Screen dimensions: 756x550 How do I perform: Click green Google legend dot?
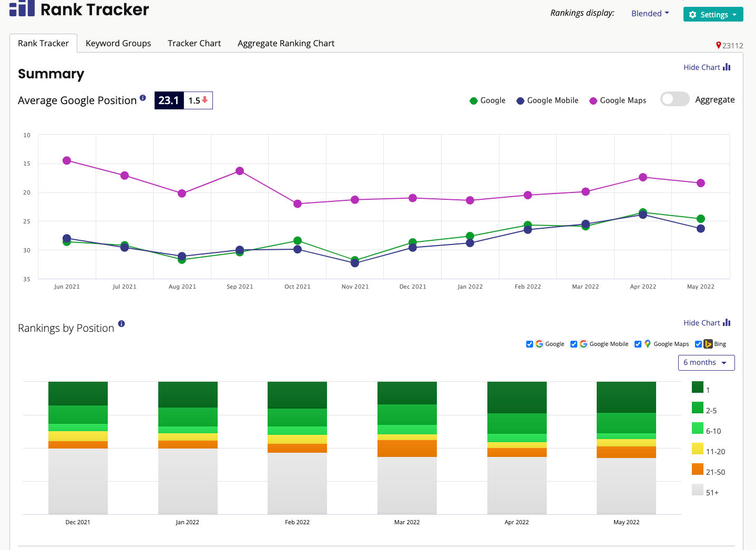[474, 101]
